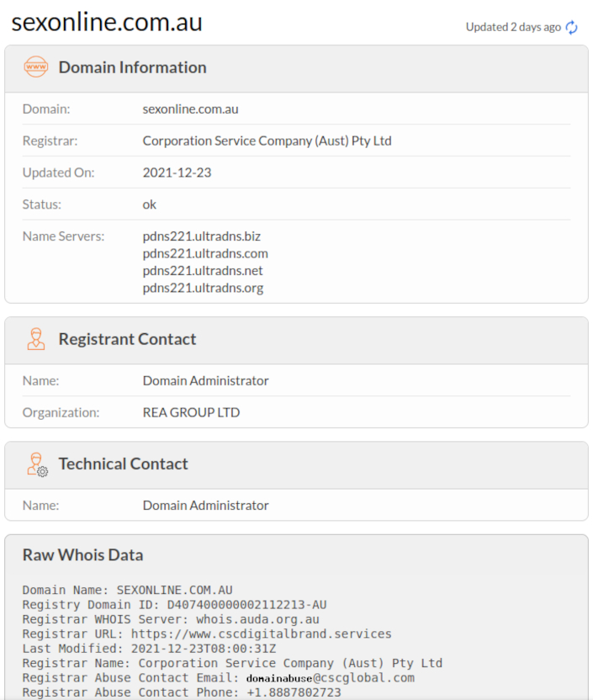Click the Updated On date 2021-12-23

[177, 172]
